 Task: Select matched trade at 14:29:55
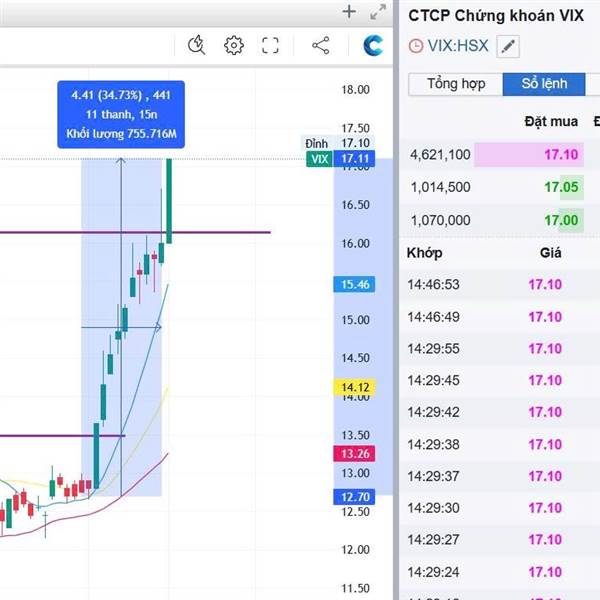pyautogui.click(x=499, y=349)
